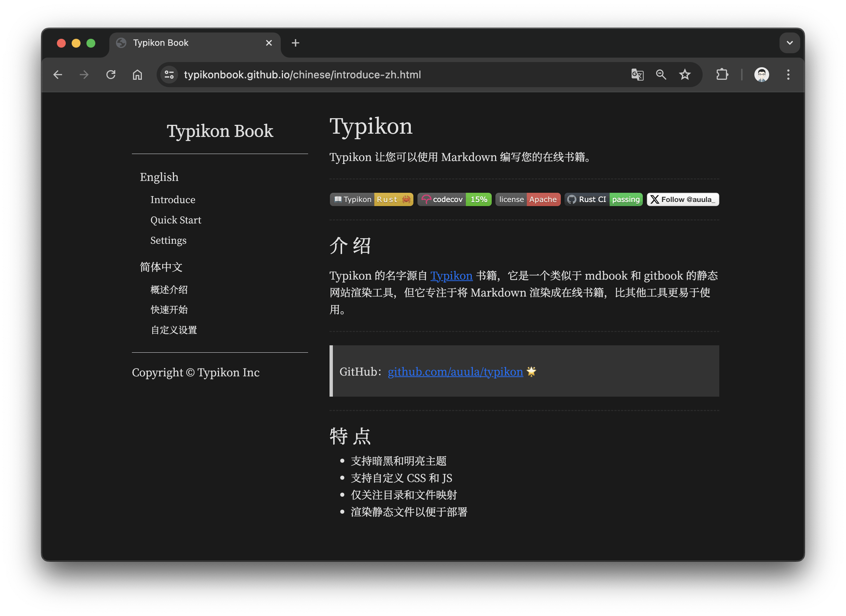Bookmark this page with the star icon
The height and width of the screenshot is (616, 846).
point(685,75)
